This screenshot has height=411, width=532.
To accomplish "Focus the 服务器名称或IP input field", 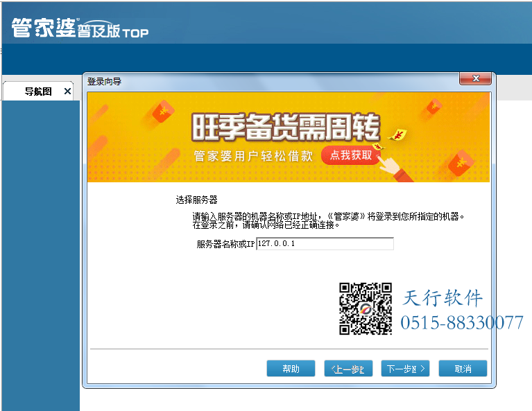I will tap(325, 244).
